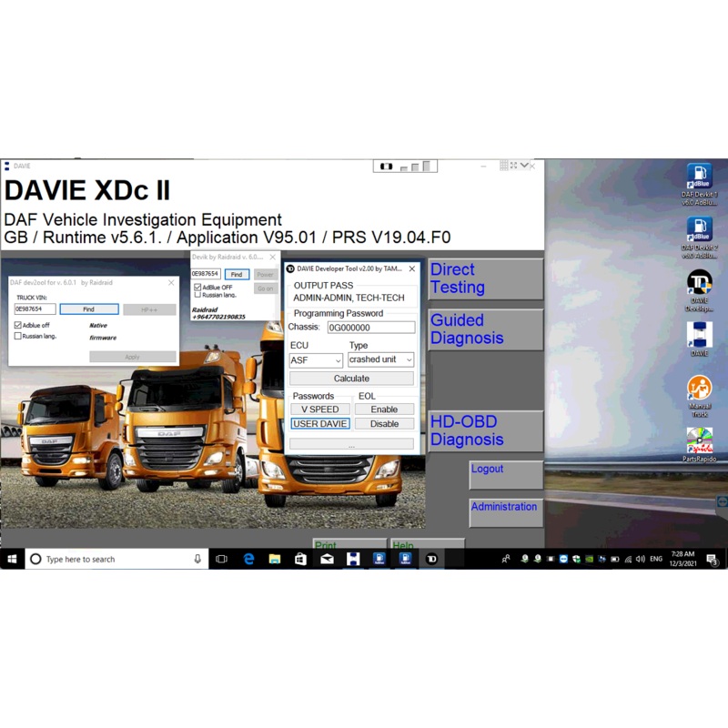Open PartsRapido desktop shortcut
The width and height of the screenshot is (728, 728).
[x=699, y=445]
